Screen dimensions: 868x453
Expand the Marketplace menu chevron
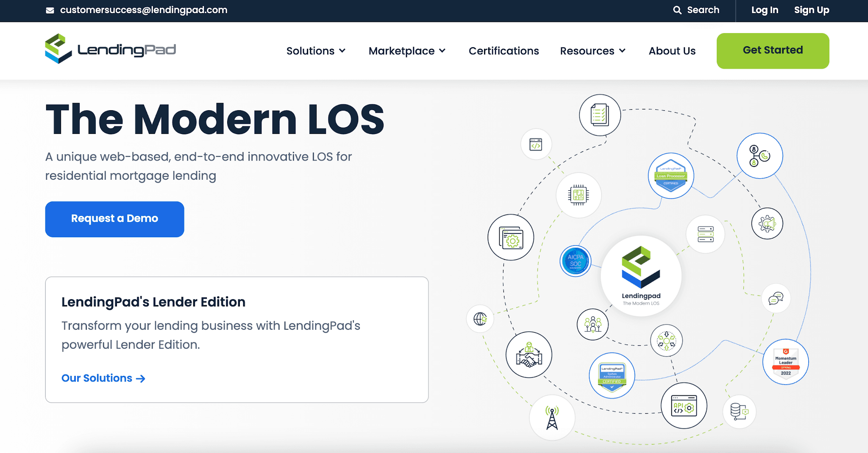(442, 51)
